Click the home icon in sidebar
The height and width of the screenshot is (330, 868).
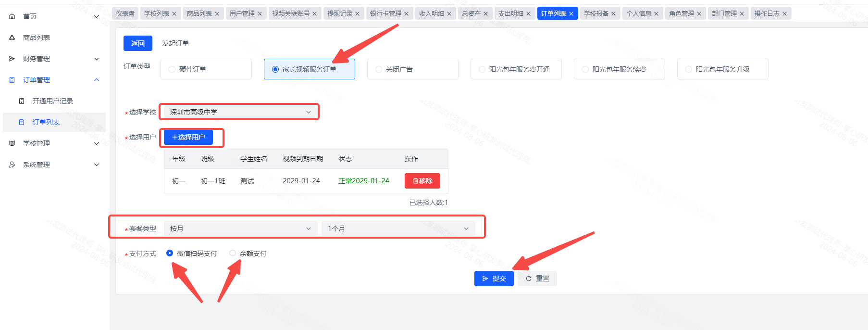pyautogui.click(x=12, y=16)
